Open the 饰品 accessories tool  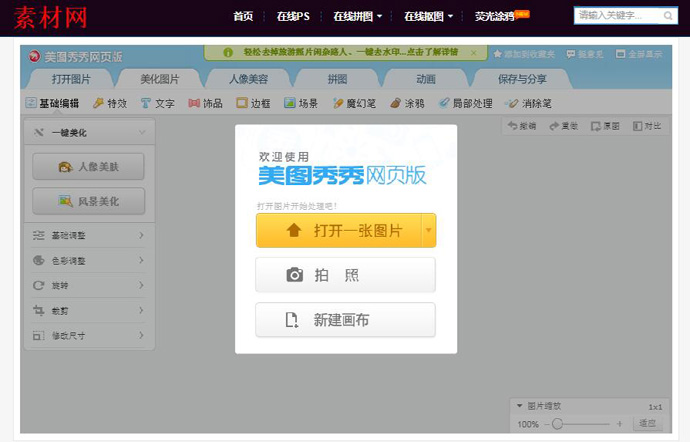tap(206, 103)
